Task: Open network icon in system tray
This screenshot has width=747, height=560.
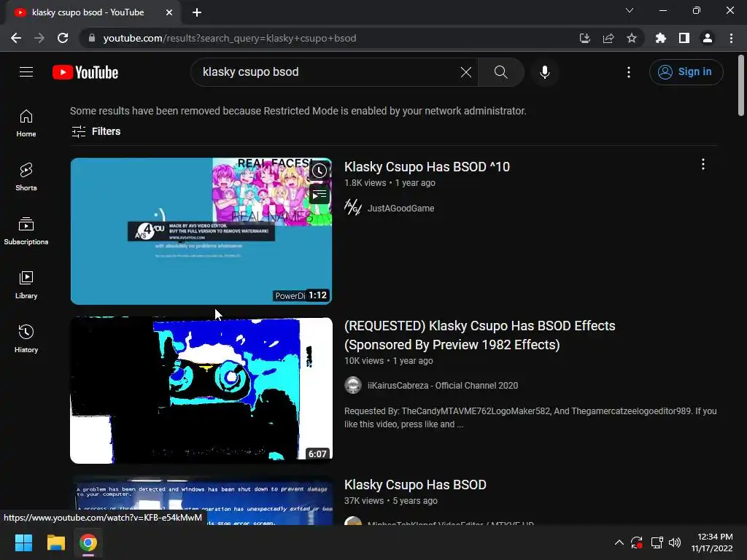Action: point(657,542)
